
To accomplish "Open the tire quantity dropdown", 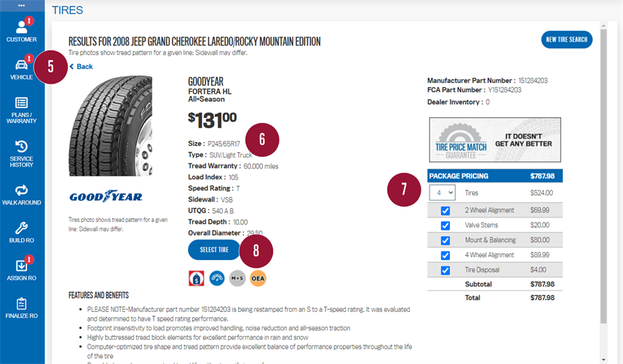I will click(x=442, y=193).
